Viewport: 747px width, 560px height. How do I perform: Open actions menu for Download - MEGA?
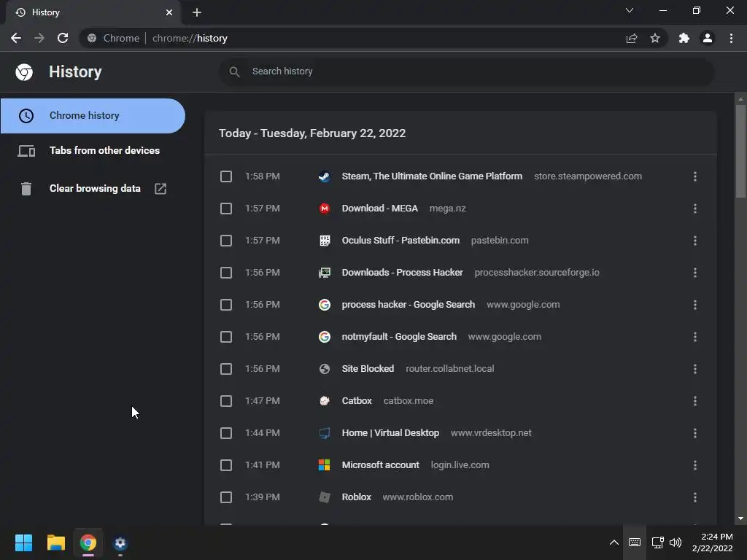coord(695,209)
